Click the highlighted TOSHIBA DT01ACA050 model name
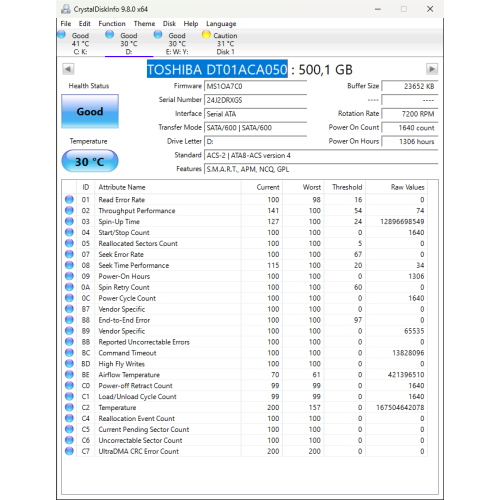 pos(217,69)
